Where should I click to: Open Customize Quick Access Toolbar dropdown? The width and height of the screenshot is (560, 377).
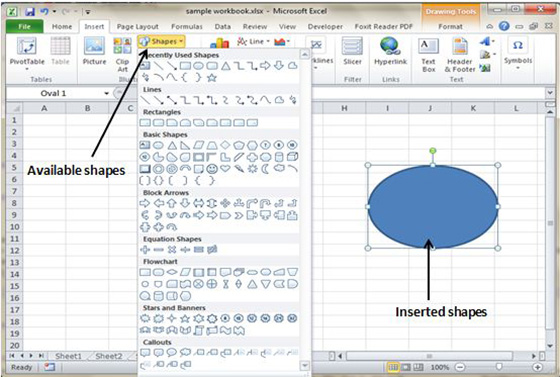pyautogui.click(x=88, y=12)
